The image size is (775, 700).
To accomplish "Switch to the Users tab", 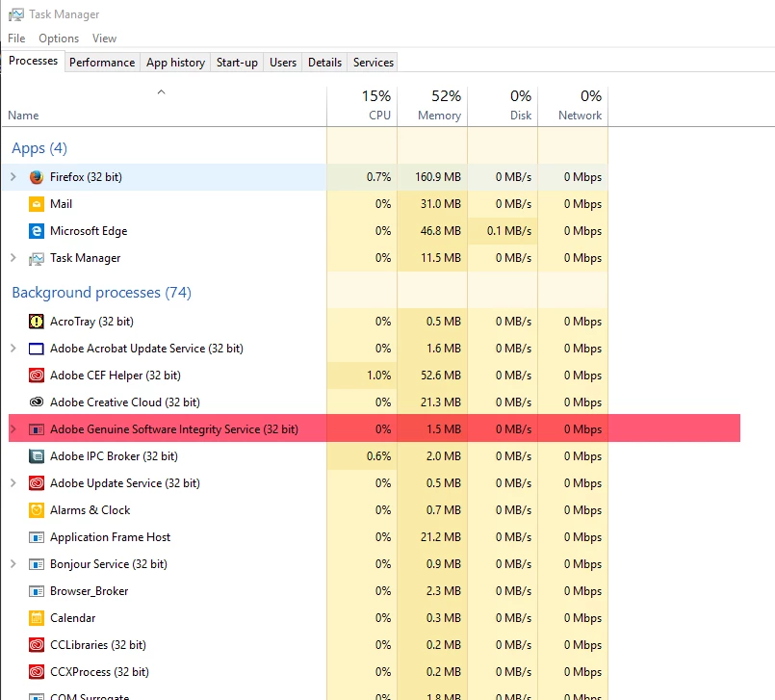I will pos(283,63).
